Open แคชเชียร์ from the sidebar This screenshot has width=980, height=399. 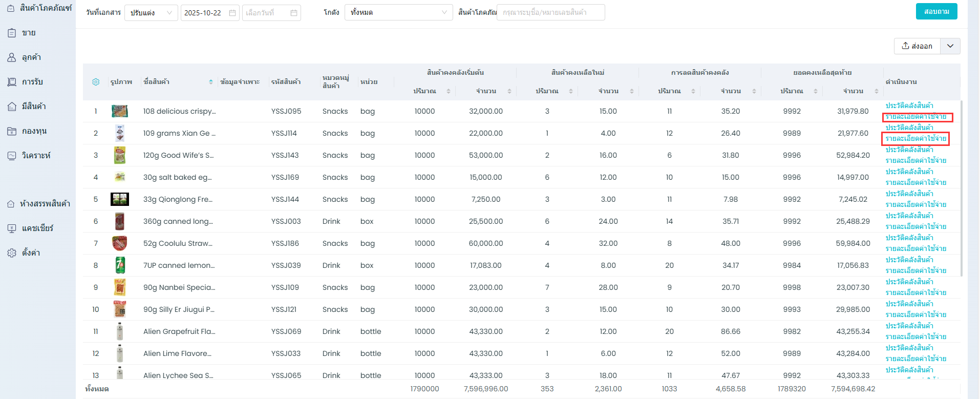coord(37,228)
